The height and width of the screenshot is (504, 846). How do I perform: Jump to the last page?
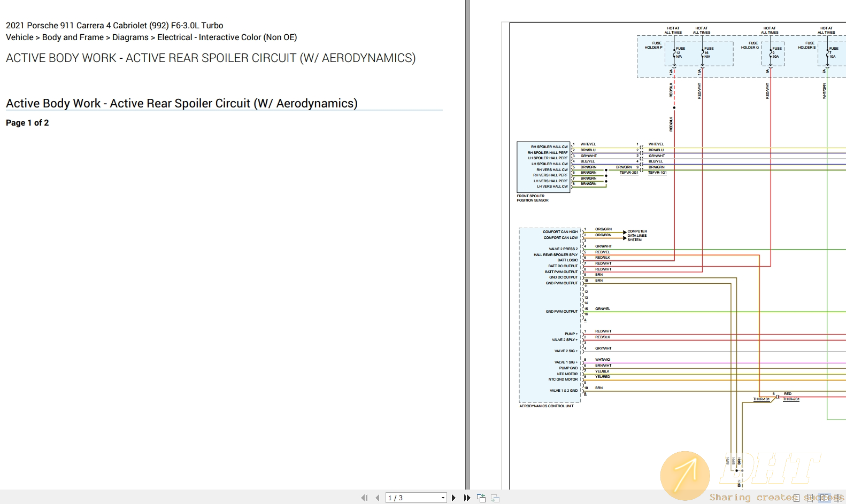467,498
